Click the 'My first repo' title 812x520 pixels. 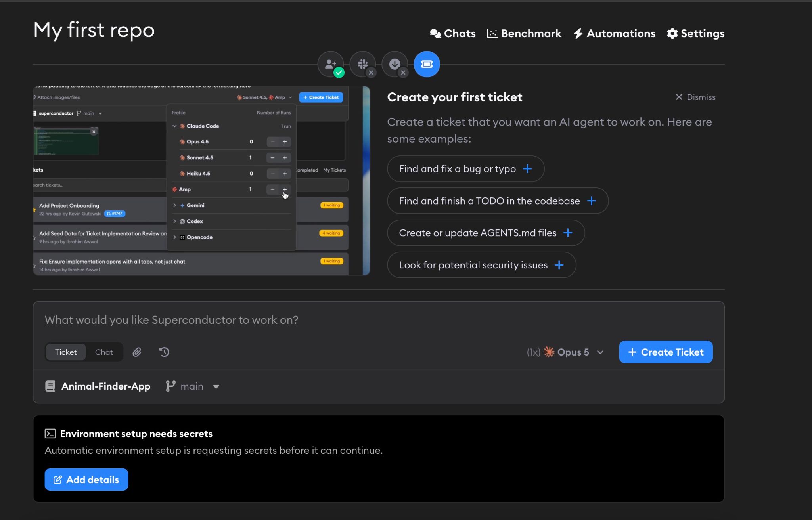[x=94, y=30]
